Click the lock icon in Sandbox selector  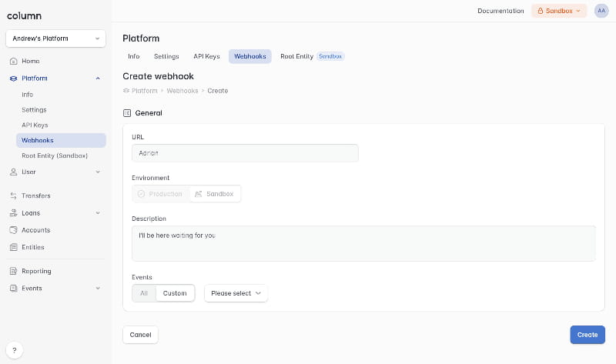pyautogui.click(x=541, y=11)
